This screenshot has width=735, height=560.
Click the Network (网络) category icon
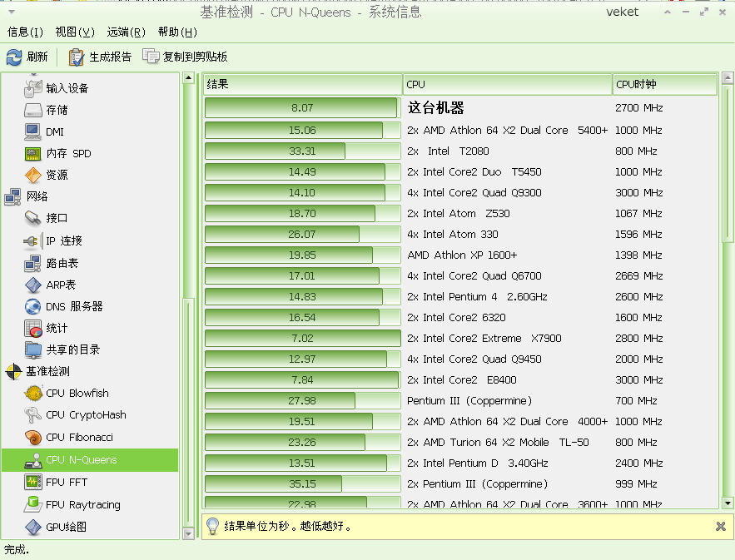point(13,196)
